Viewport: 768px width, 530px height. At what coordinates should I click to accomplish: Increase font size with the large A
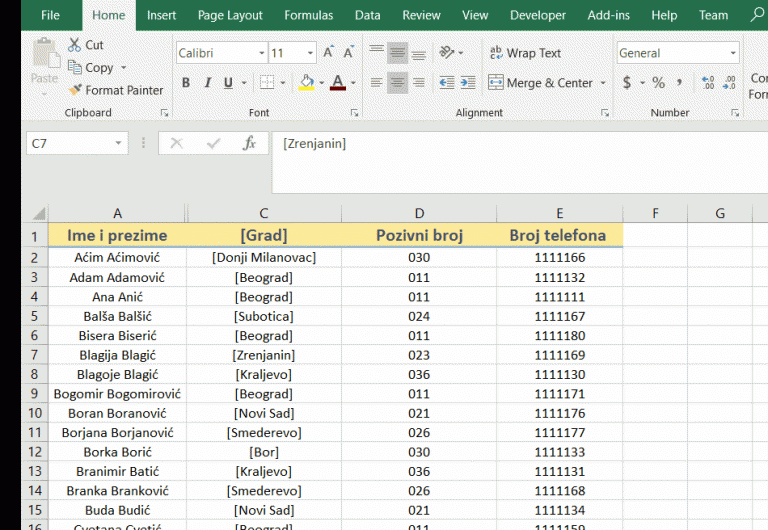pos(328,52)
